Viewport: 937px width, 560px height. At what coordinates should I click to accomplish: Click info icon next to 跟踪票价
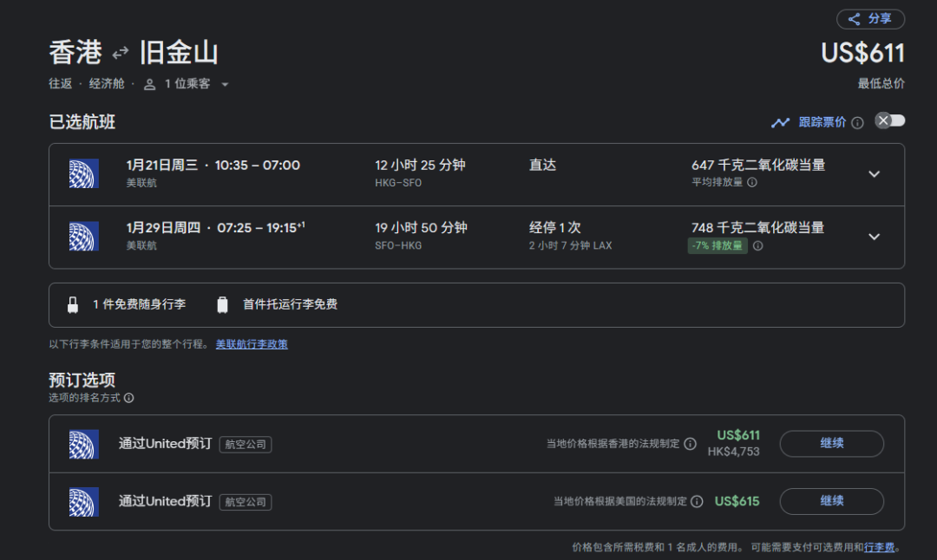pyautogui.click(x=857, y=123)
